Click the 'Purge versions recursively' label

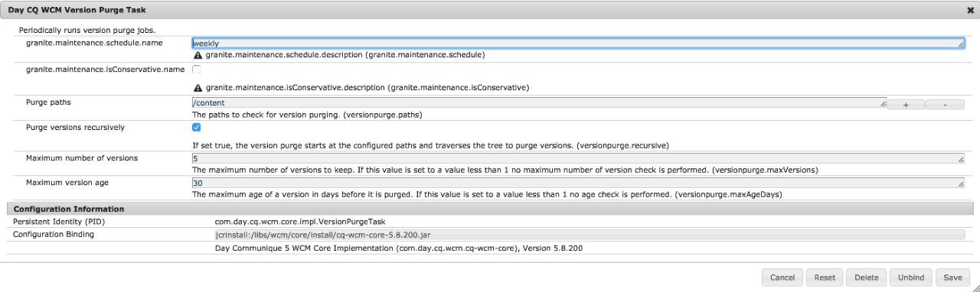pos(75,127)
